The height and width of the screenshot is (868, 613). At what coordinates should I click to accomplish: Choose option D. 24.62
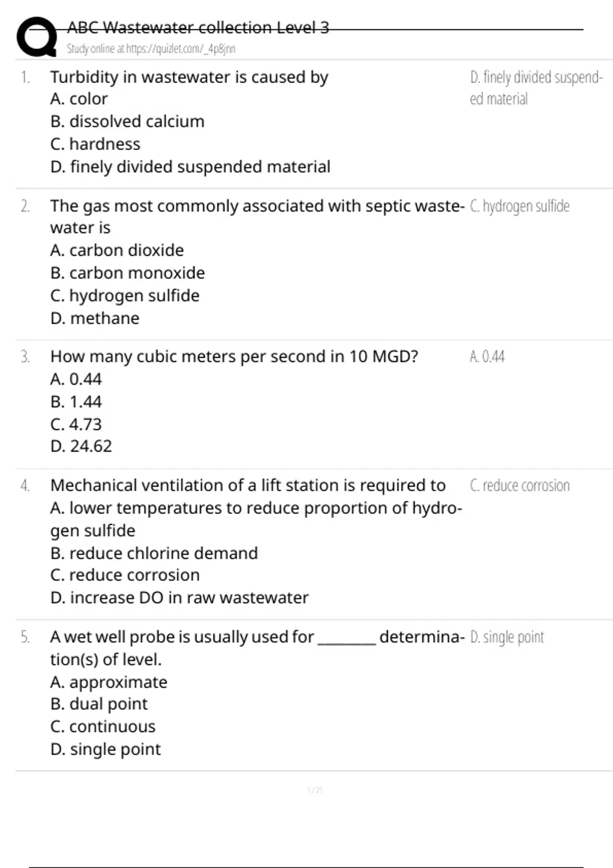81,447
